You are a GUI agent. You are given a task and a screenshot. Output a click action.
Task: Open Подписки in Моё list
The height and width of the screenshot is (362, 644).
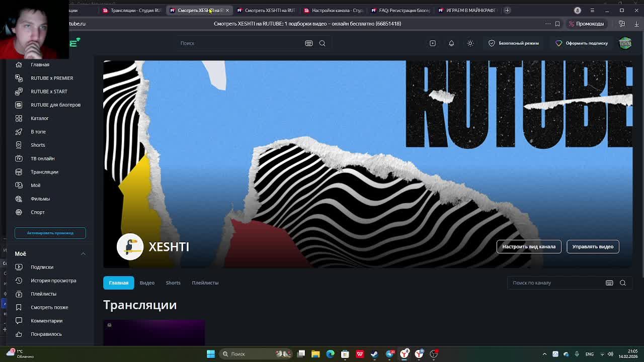coord(42,267)
